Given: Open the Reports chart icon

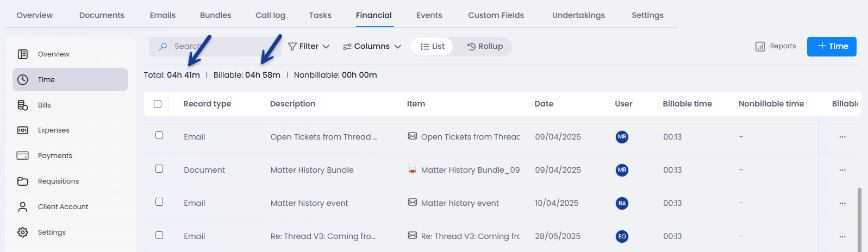Looking at the screenshot, I should (x=760, y=47).
